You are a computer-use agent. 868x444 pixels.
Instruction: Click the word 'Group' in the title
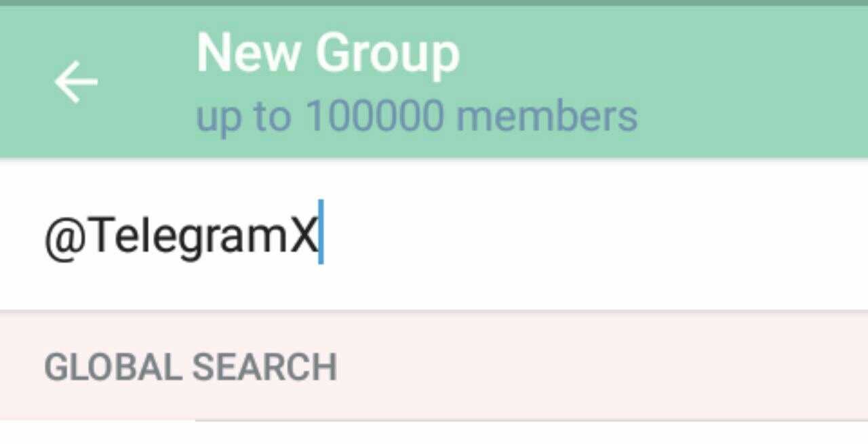[x=387, y=54]
